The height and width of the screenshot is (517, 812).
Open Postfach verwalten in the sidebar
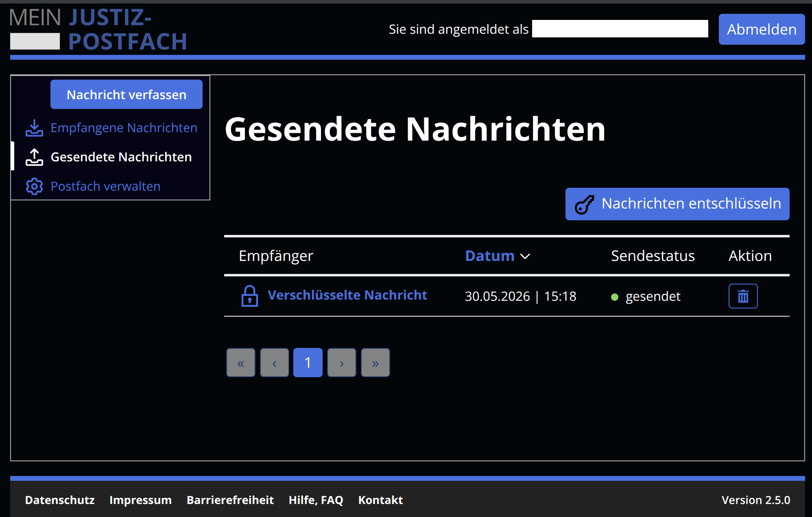coord(105,187)
